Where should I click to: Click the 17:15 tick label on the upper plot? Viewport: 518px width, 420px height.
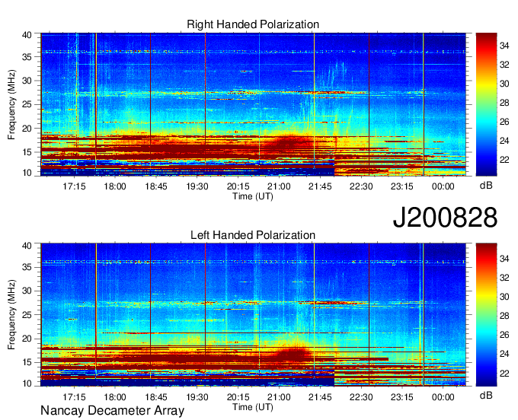point(74,186)
